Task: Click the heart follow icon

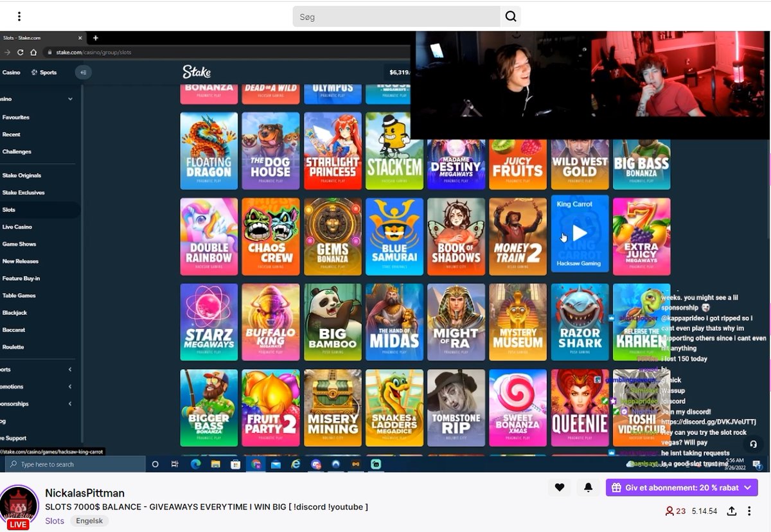Action: (560, 488)
